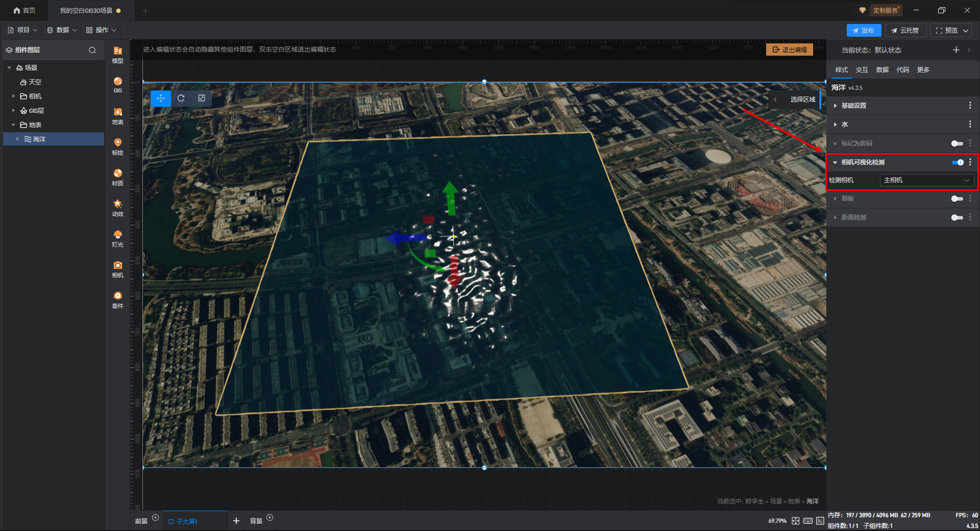Select the 天空 layer in tree

click(35, 82)
